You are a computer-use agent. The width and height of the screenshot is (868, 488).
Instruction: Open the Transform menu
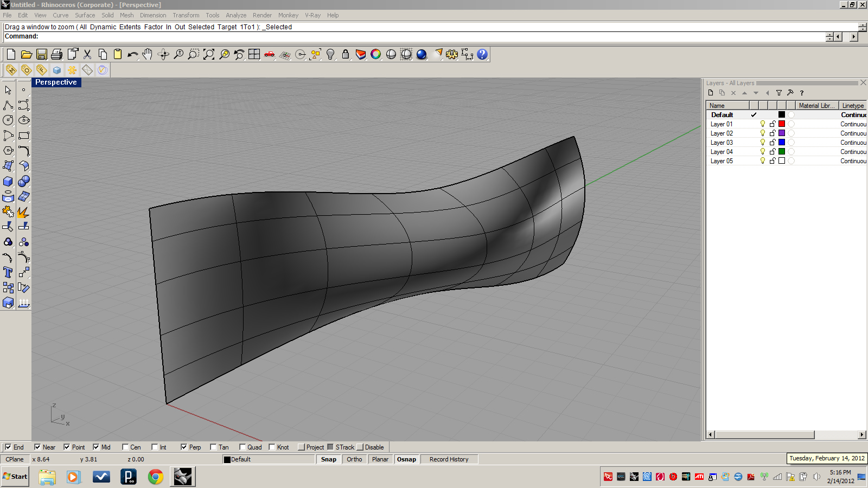(186, 15)
